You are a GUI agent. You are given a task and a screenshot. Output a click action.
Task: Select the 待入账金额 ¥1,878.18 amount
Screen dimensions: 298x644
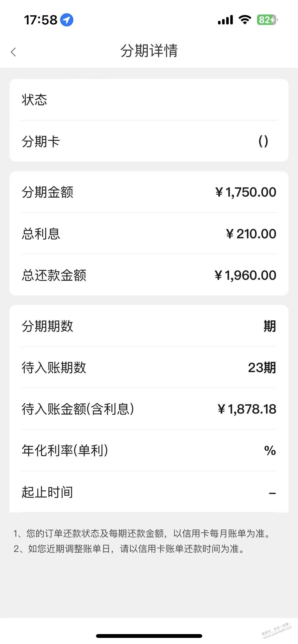[247, 409]
